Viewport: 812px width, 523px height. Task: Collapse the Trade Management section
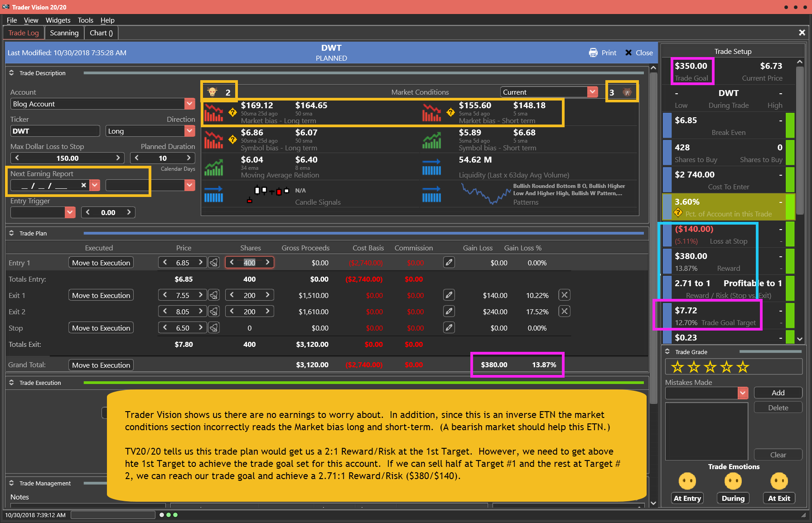11,483
